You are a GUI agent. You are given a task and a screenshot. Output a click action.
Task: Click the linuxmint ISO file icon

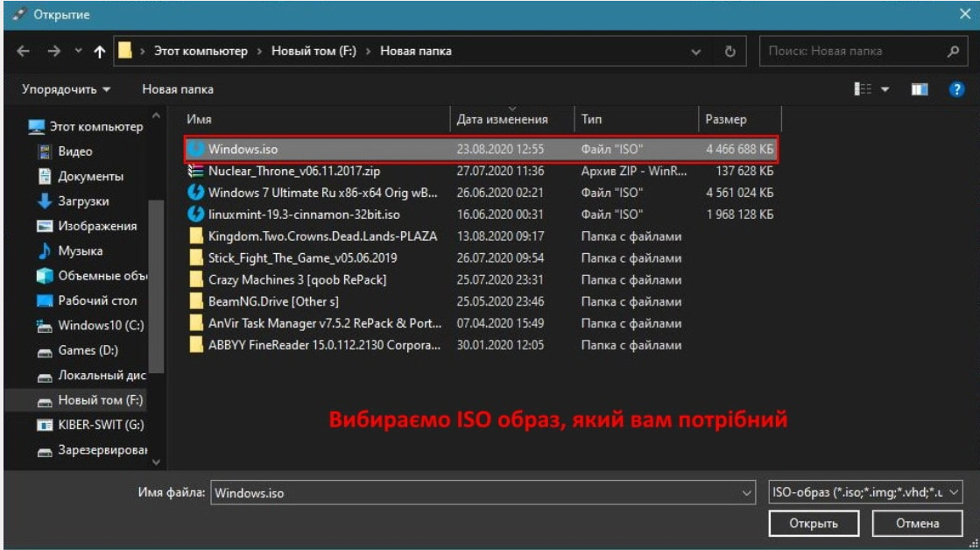[x=196, y=215]
